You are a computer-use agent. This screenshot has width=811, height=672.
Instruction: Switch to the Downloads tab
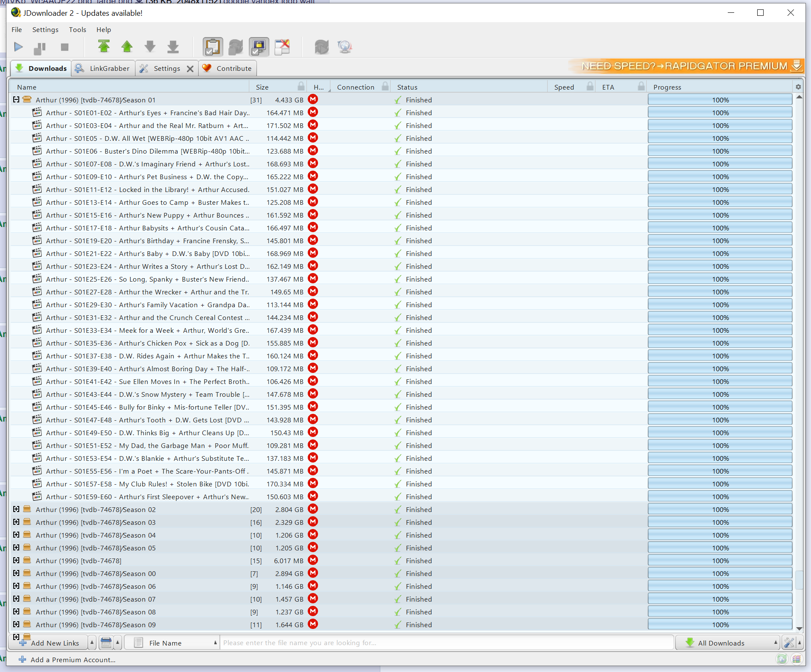(x=40, y=68)
